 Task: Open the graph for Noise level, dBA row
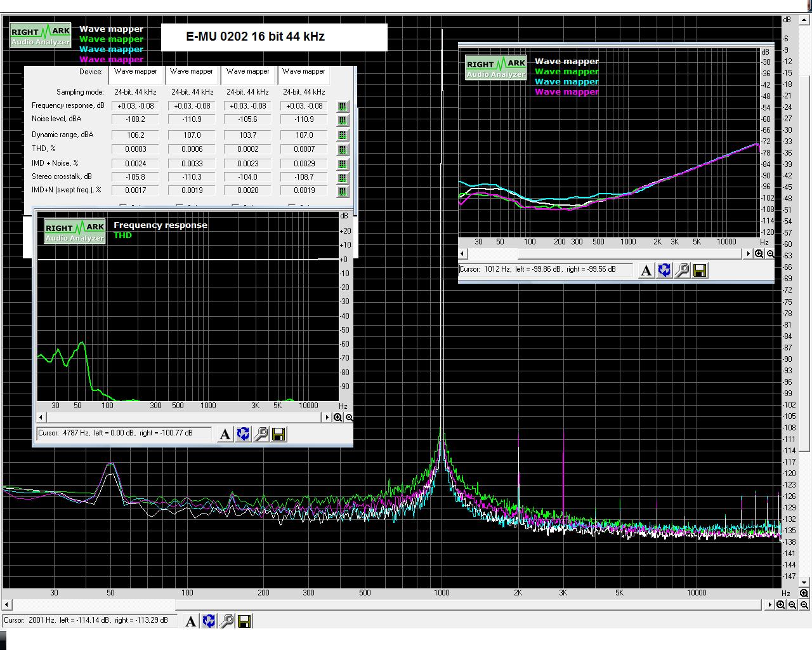coord(343,121)
